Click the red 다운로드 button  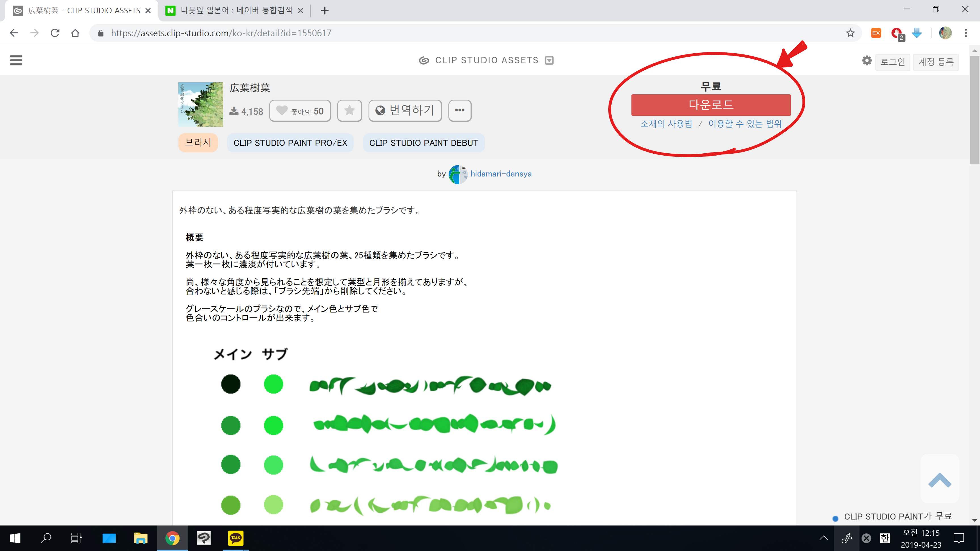[x=711, y=105]
